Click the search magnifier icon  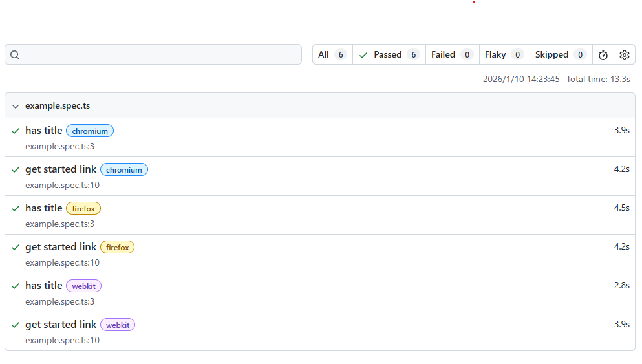point(15,55)
